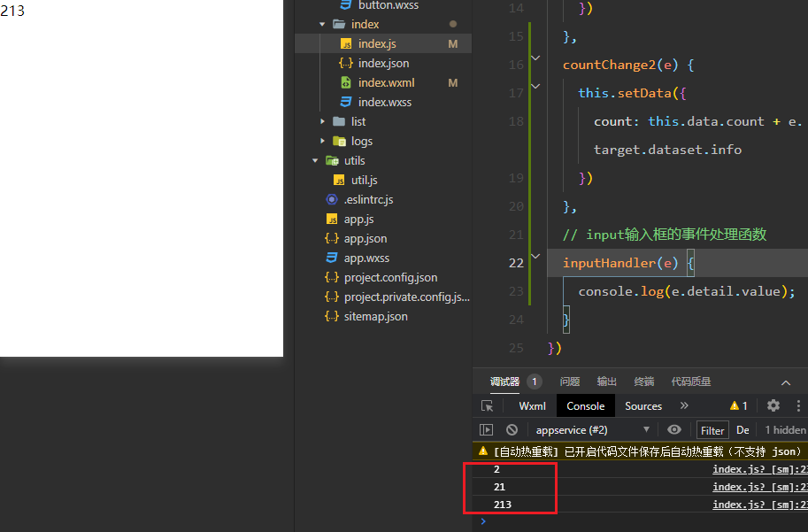
Task: Collapse the debugger panel with chevron
Action: pos(786,382)
